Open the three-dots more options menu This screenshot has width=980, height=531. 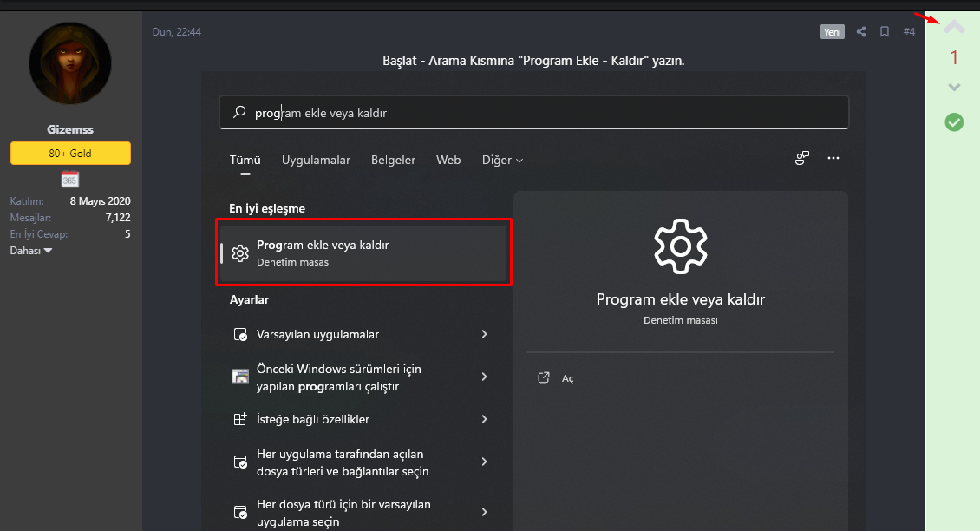pos(833,159)
